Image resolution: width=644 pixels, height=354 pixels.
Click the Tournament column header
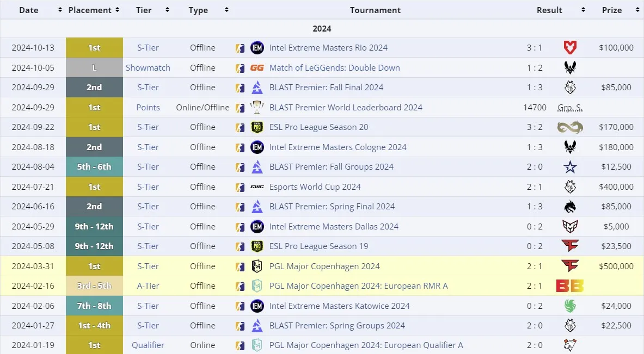(x=375, y=10)
